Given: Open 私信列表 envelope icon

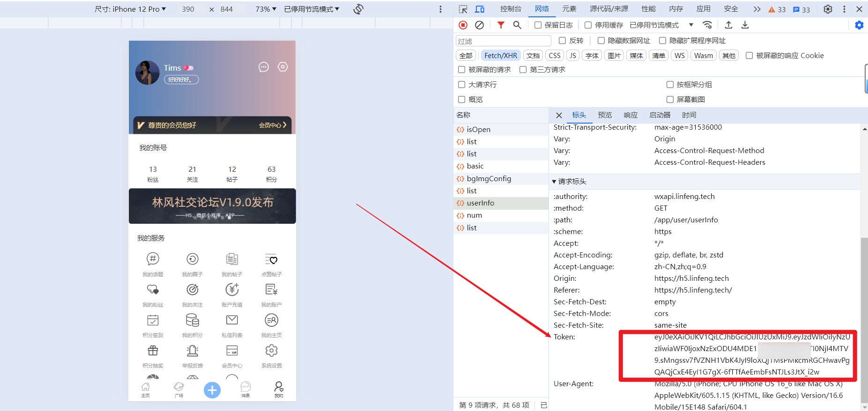Looking at the screenshot, I should 232,320.
